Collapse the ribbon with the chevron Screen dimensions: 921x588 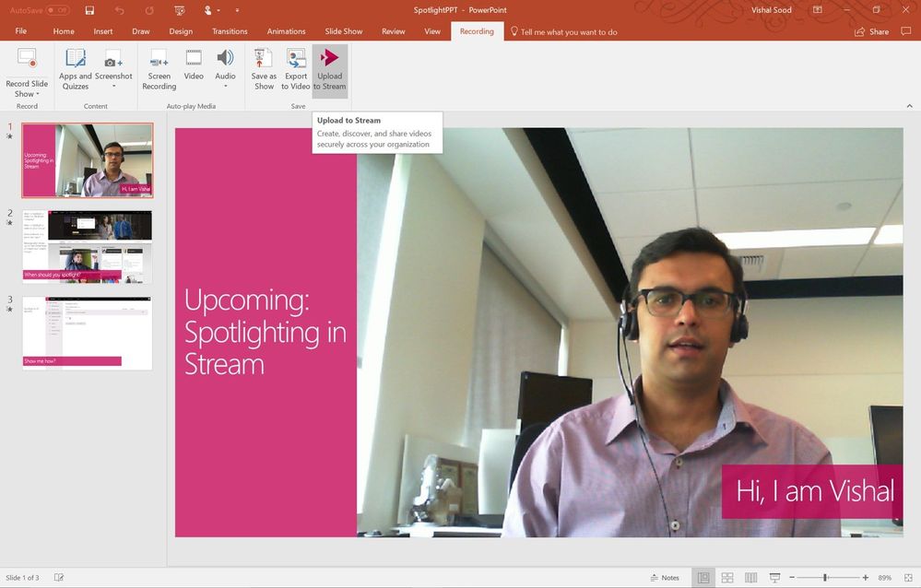click(x=909, y=106)
